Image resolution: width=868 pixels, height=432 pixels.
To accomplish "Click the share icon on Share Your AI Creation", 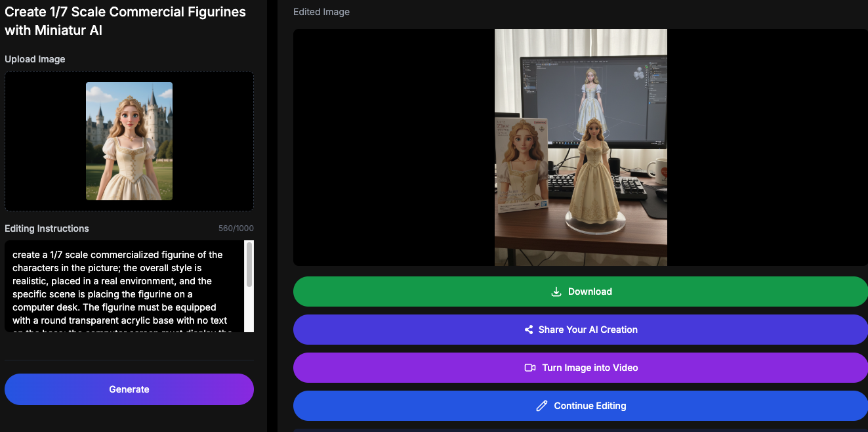I will tap(529, 330).
